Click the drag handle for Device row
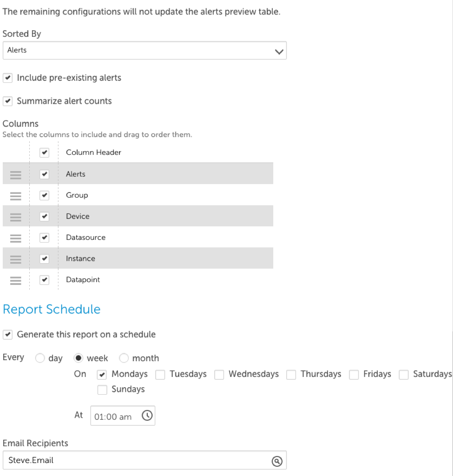The width and height of the screenshot is (453, 476). 15,217
